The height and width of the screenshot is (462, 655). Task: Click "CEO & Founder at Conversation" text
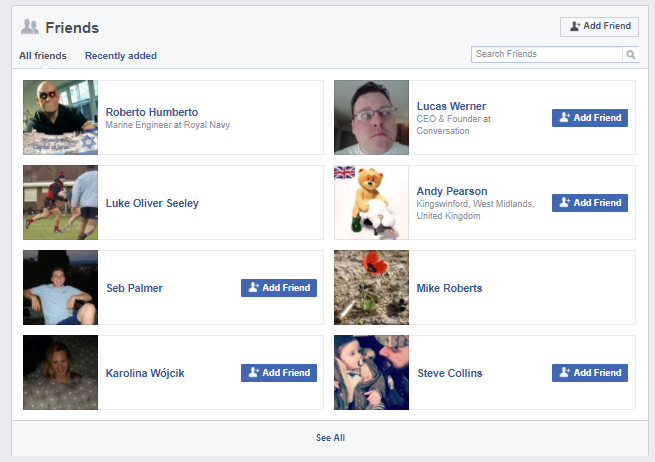[x=454, y=124]
